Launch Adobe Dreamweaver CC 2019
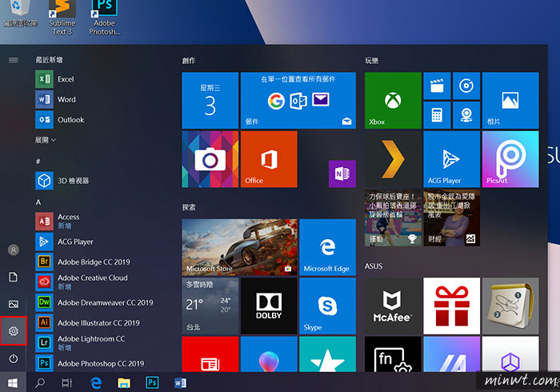The height and width of the screenshot is (392, 560). coord(94,302)
